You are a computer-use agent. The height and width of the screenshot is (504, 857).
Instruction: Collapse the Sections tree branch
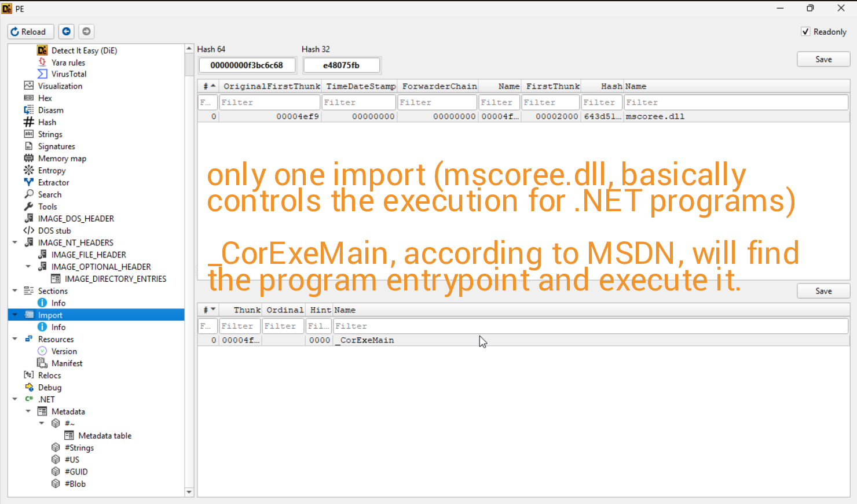14,290
